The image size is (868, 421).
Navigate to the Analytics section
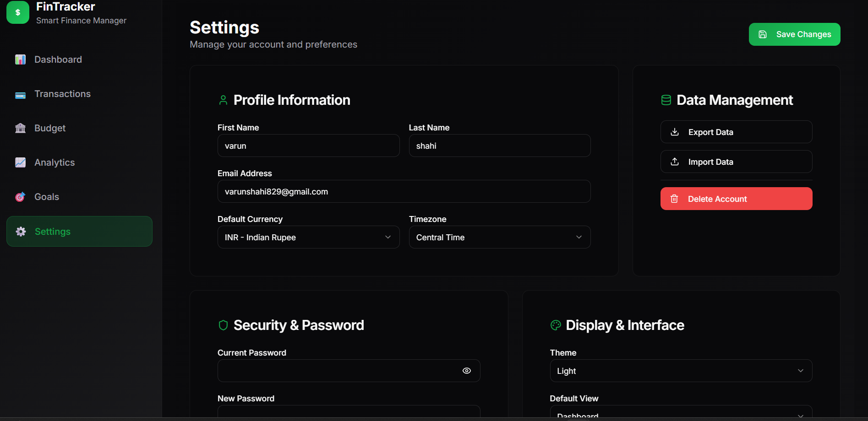point(55,162)
